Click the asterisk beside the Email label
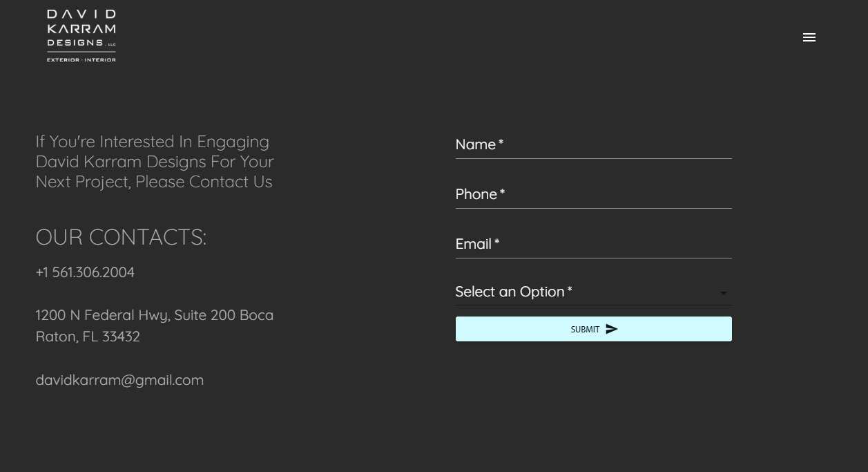The height and width of the screenshot is (472, 868). (496, 243)
